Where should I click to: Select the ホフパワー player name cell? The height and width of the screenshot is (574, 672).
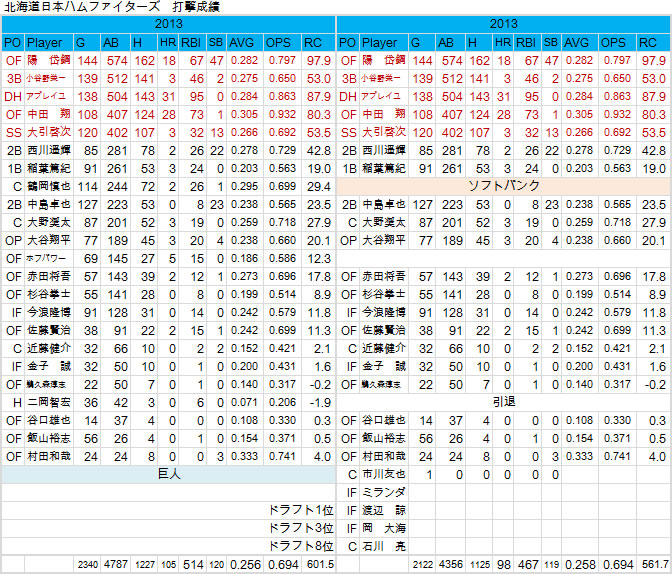(49, 258)
